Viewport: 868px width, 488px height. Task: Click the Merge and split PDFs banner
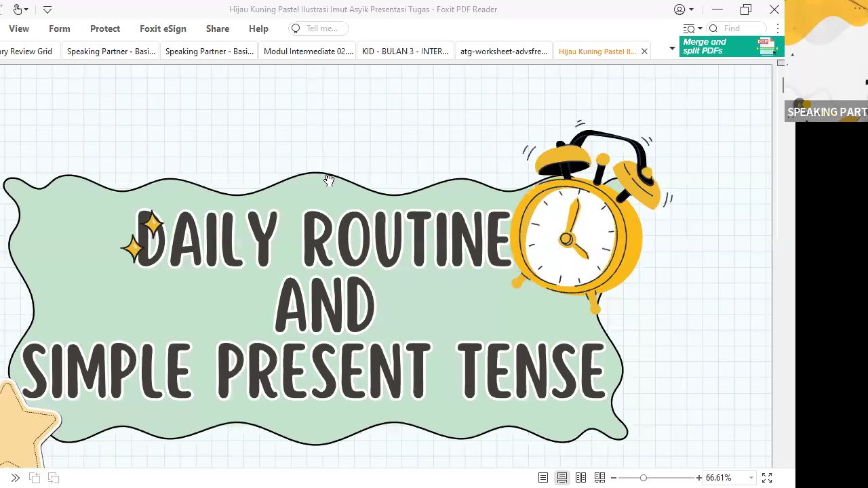point(732,46)
